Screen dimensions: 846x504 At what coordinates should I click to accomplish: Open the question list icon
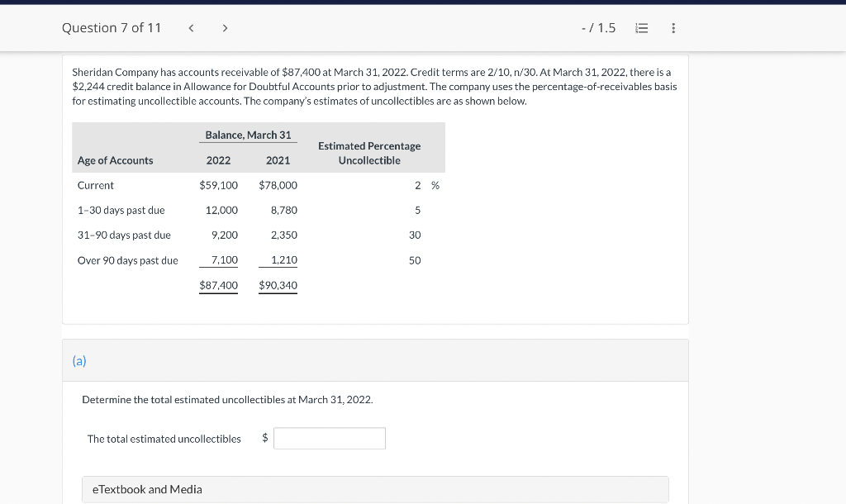[x=641, y=28]
